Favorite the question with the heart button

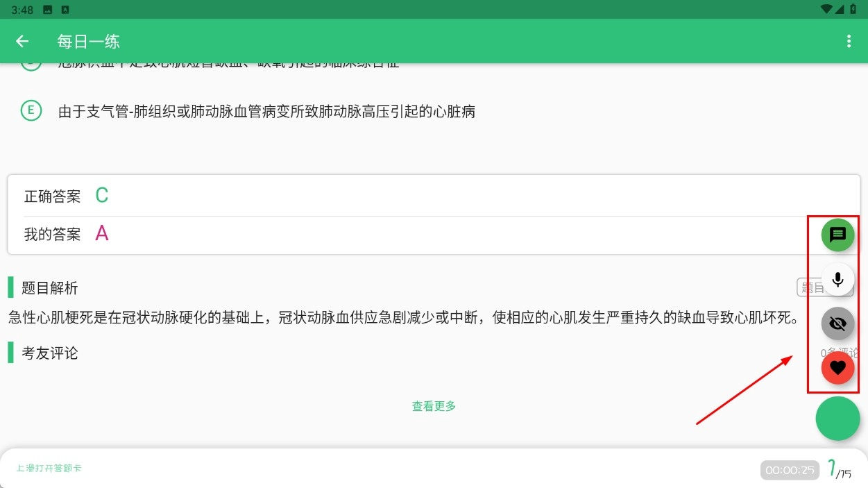coord(837,368)
